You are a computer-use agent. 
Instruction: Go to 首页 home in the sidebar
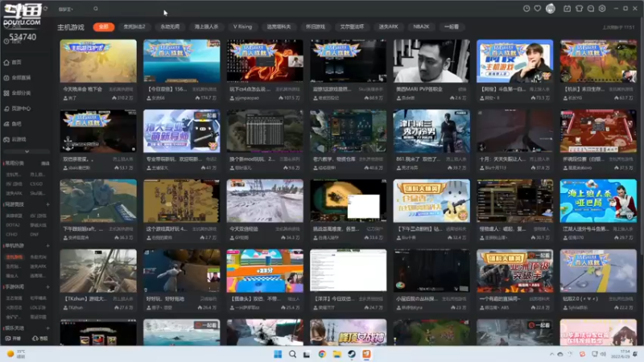tap(13, 63)
